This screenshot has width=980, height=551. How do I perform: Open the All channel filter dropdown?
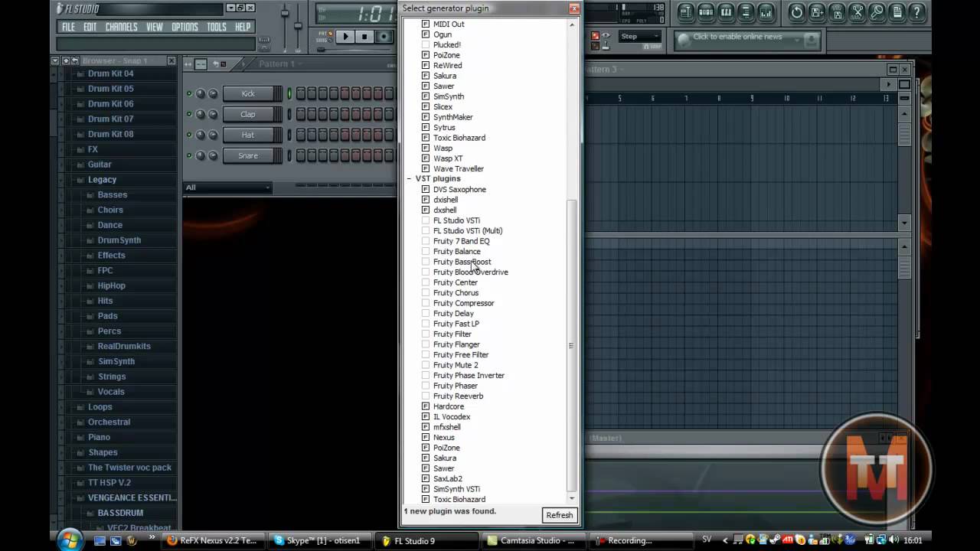click(227, 187)
